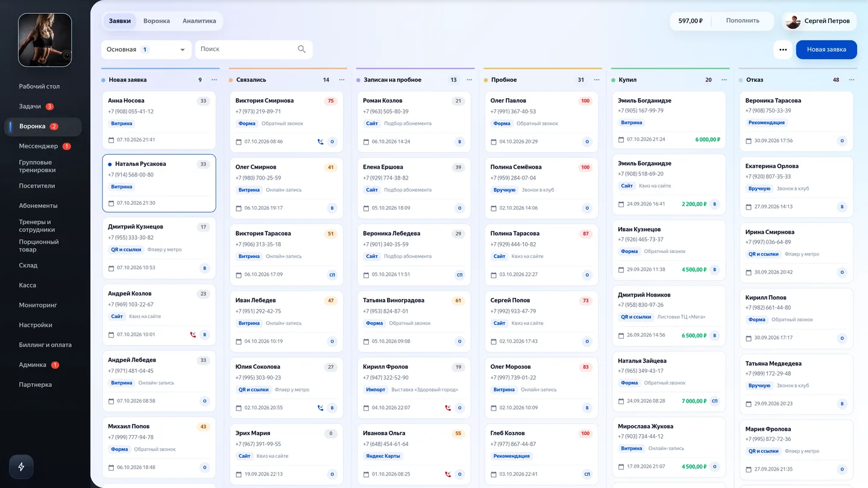
Task: Click the СП badge on Виктория Тарасова card
Action: click(332, 275)
